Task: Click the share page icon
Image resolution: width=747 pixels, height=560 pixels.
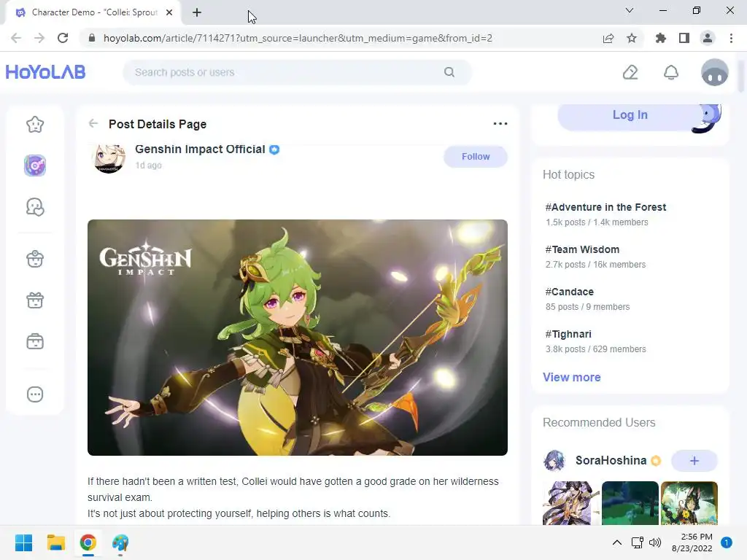Action: click(608, 38)
